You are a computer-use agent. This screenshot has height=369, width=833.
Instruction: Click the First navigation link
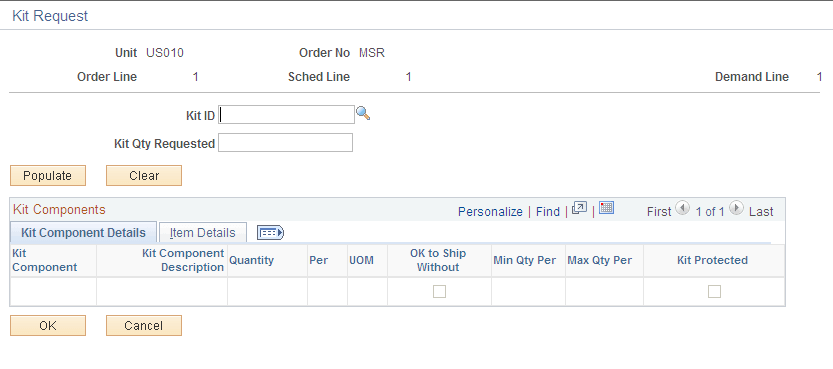pyautogui.click(x=659, y=212)
